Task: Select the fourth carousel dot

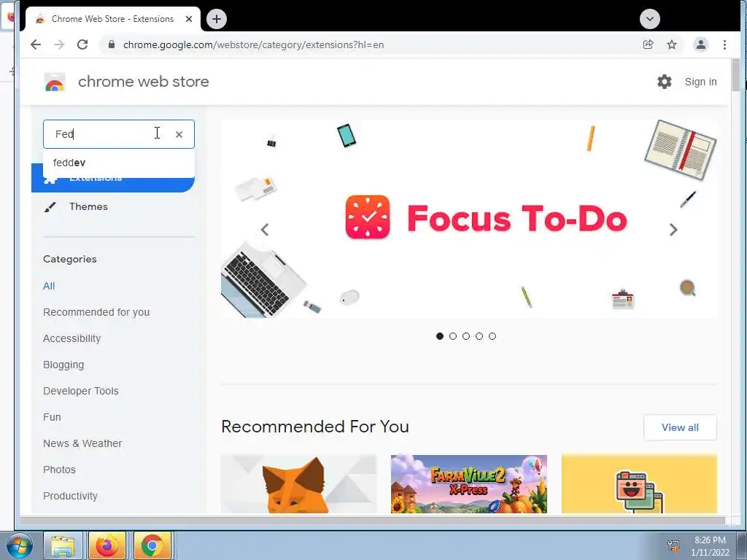Action: coord(479,336)
